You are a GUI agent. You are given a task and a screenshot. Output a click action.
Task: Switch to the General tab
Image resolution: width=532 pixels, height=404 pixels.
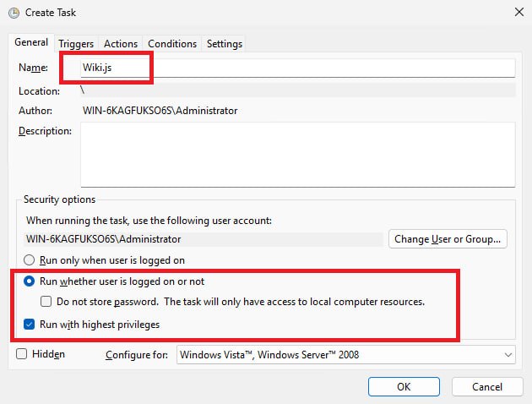coord(31,42)
